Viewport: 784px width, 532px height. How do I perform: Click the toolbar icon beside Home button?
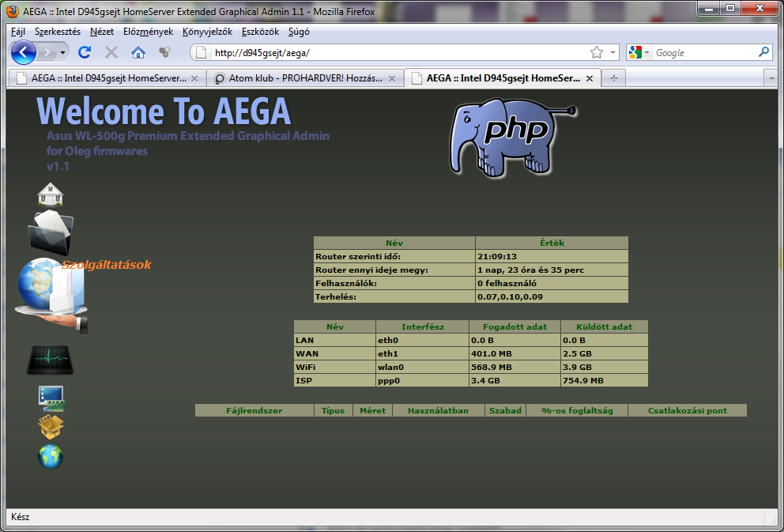164,52
